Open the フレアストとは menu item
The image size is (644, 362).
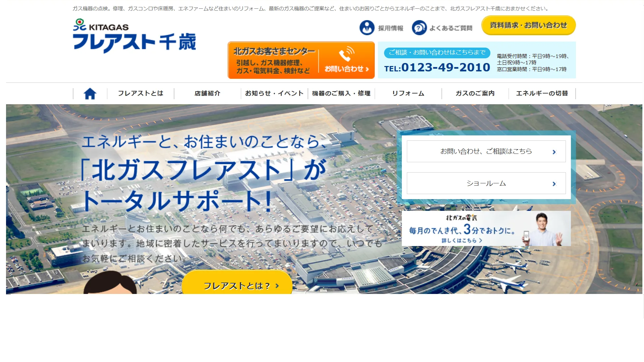click(x=141, y=94)
